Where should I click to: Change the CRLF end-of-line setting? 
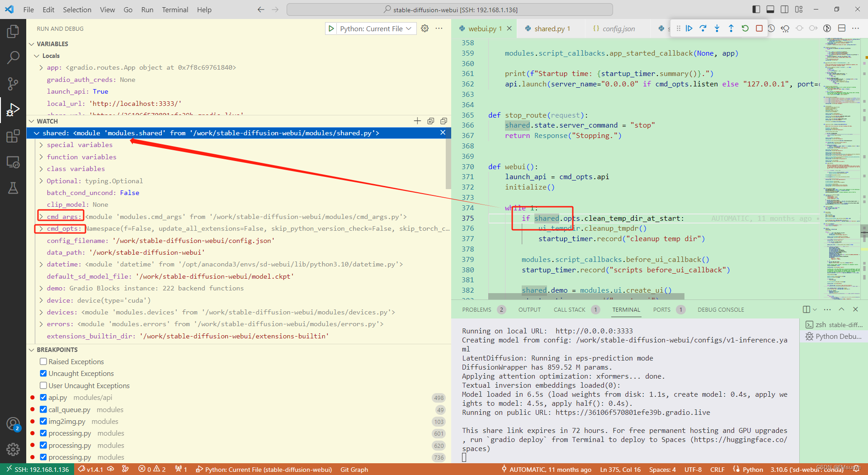point(717,469)
